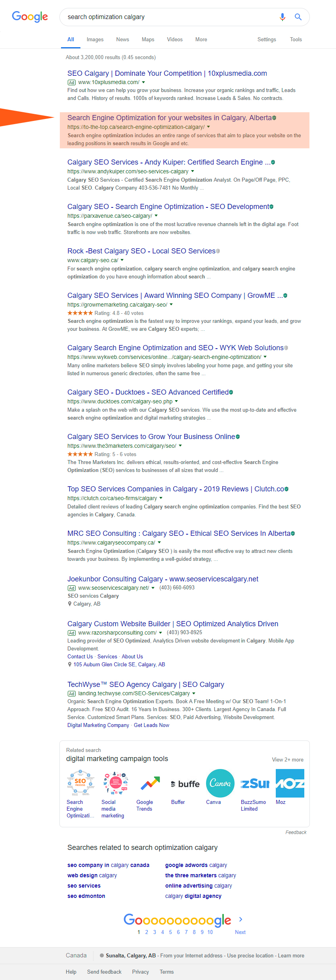336x980 pixels.
Task: Open the Settings menu
Action: click(x=267, y=40)
